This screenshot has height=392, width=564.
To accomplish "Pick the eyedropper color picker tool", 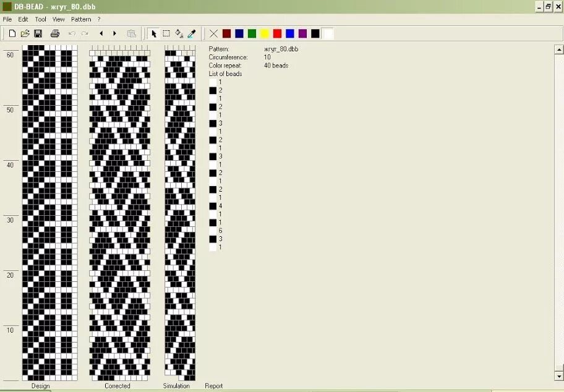I will point(191,34).
